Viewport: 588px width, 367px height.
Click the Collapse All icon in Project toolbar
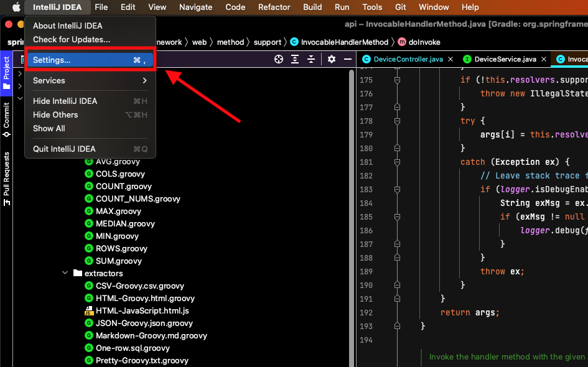click(311, 59)
